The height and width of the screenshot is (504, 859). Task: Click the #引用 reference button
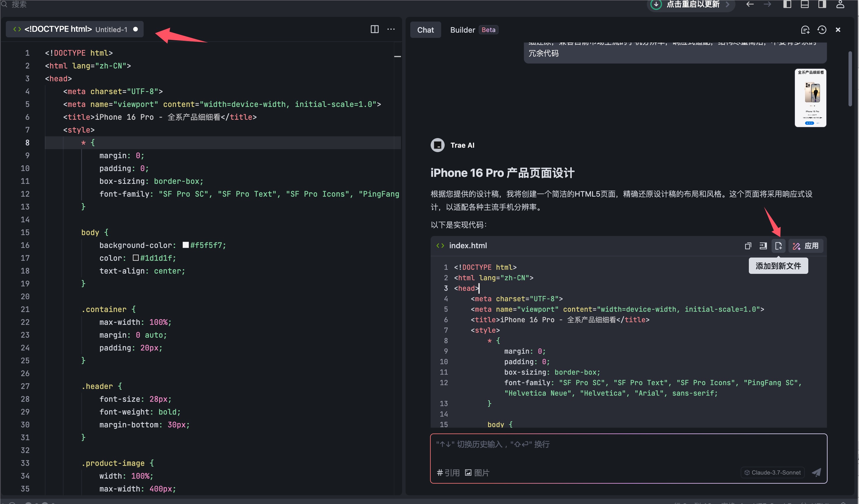[x=448, y=473]
